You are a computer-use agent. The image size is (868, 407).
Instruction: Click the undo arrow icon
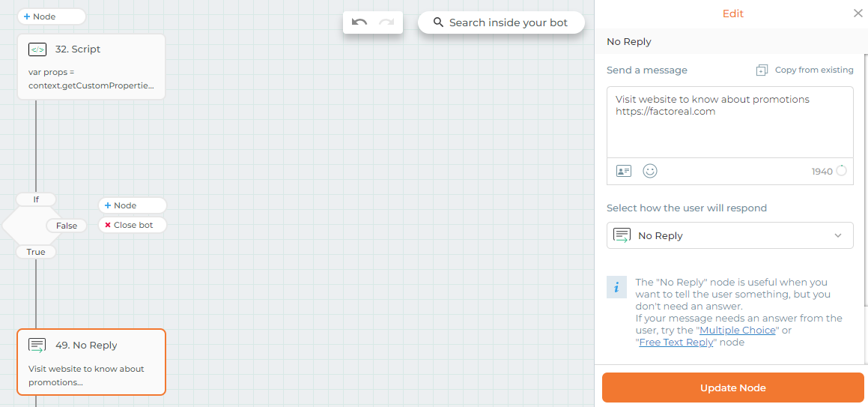[359, 22]
